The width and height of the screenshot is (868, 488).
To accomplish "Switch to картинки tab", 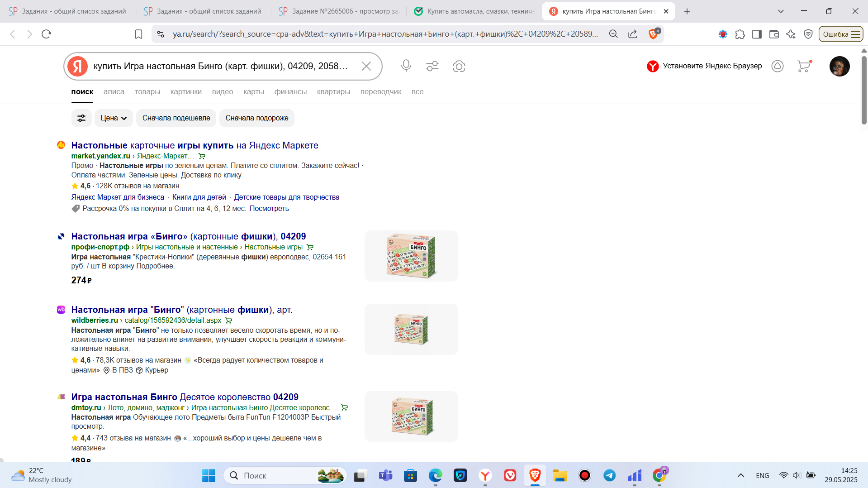I will [186, 92].
